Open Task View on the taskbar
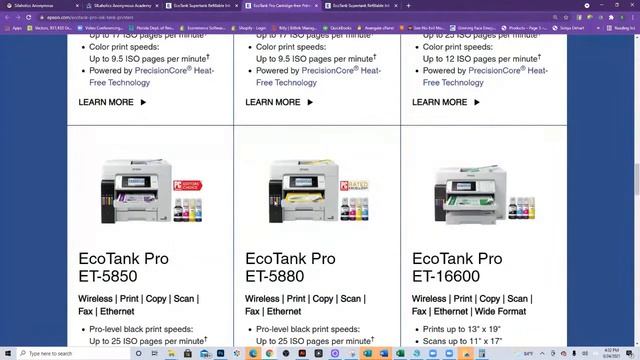Viewport: 640px width, 360px height. tap(155, 353)
